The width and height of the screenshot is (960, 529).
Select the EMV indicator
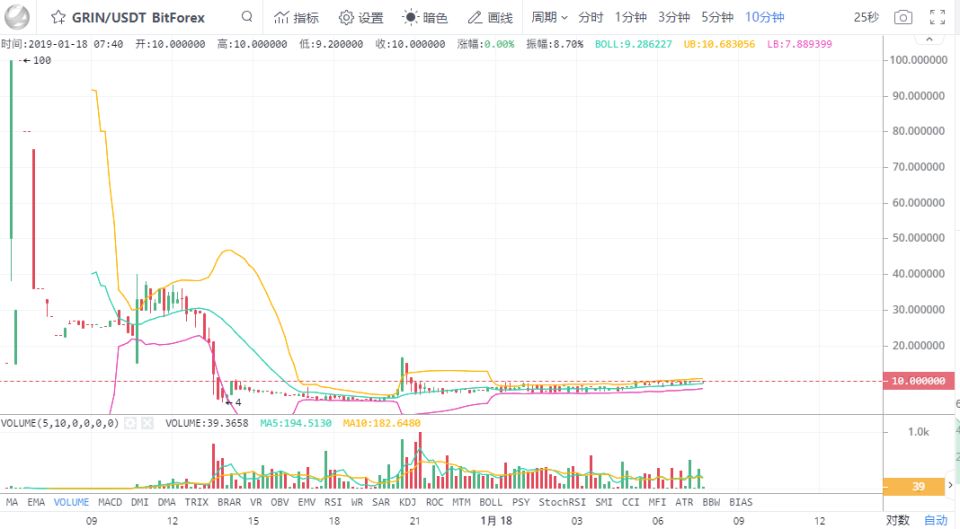(x=307, y=502)
